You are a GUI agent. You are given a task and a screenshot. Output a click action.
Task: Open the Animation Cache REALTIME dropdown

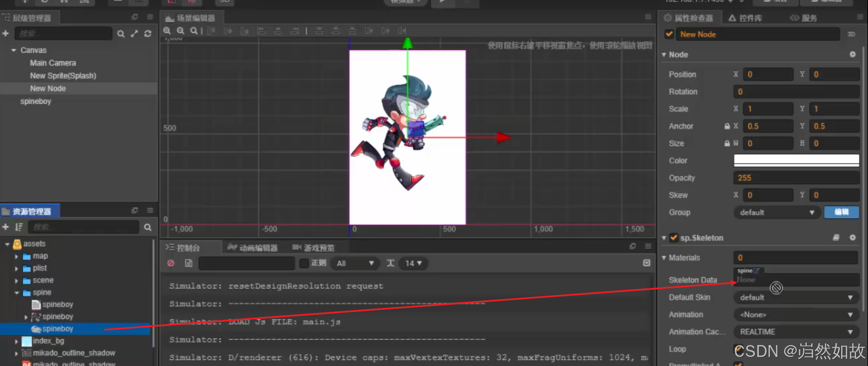pos(796,332)
